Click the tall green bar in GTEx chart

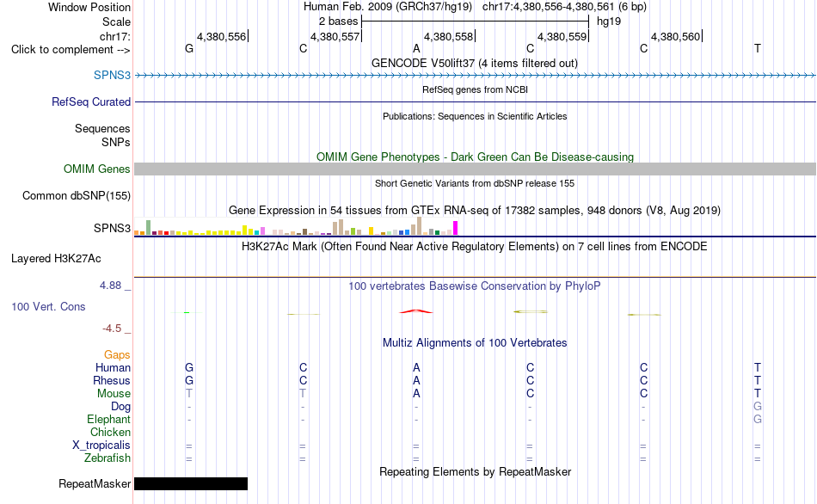point(149,227)
